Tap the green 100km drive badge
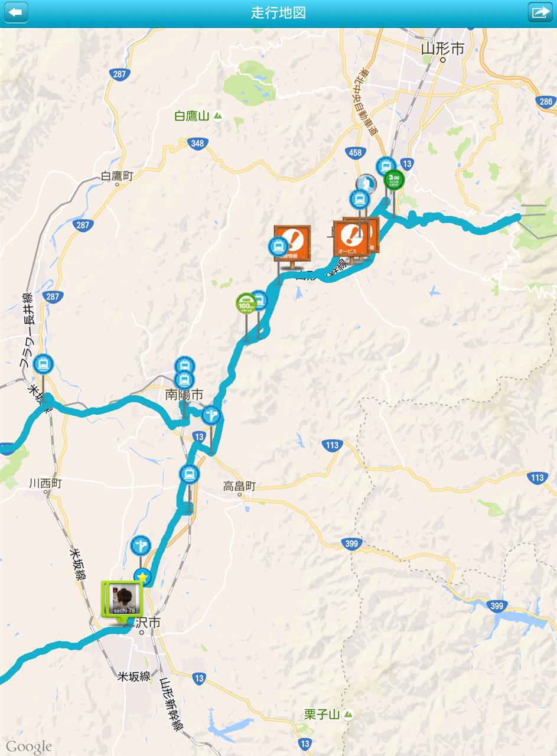Viewport: 557px width, 756px height. coord(246,304)
